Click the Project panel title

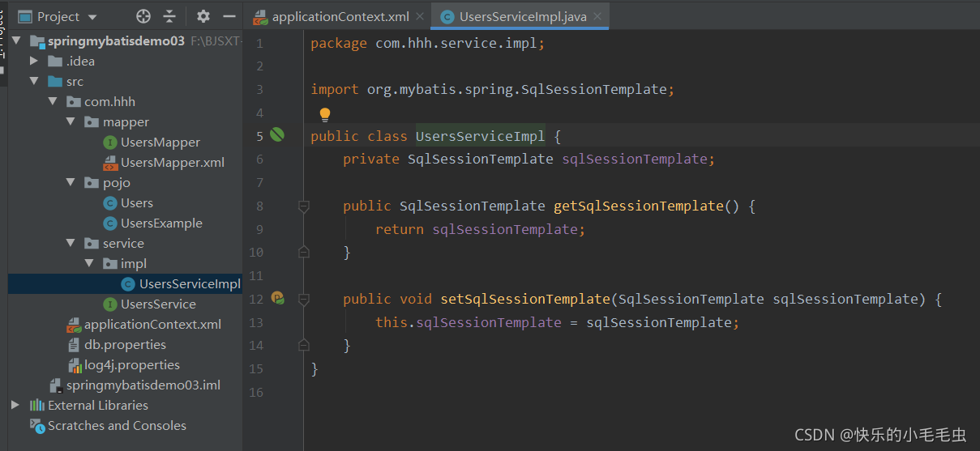coord(58,16)
